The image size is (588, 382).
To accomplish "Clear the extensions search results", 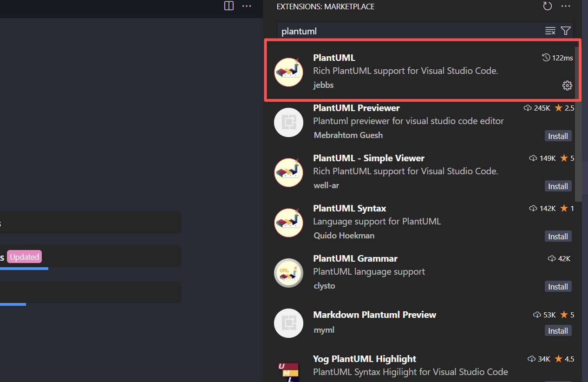I will (550, 31).
